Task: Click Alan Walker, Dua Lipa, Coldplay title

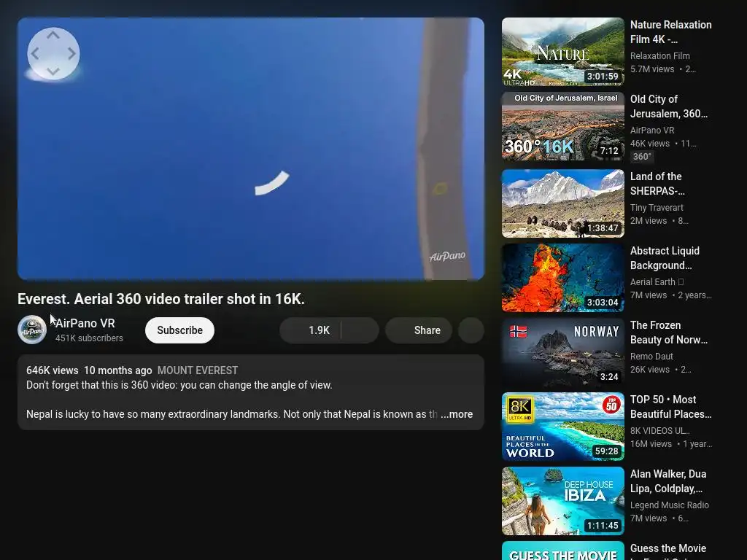Action: coord(668,481)
